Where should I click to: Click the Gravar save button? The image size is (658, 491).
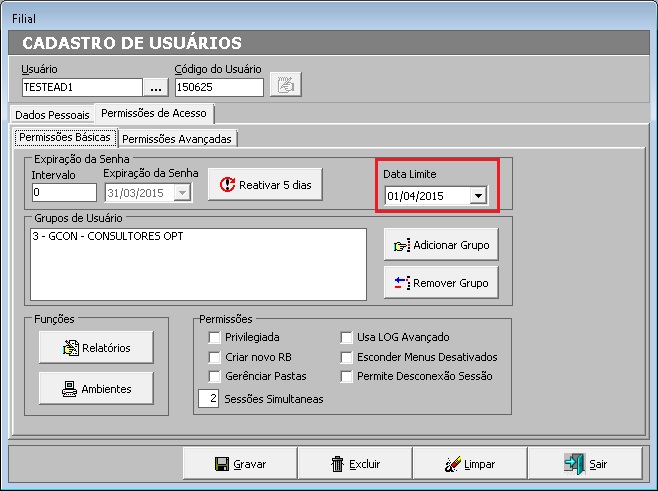pos(241,464)
